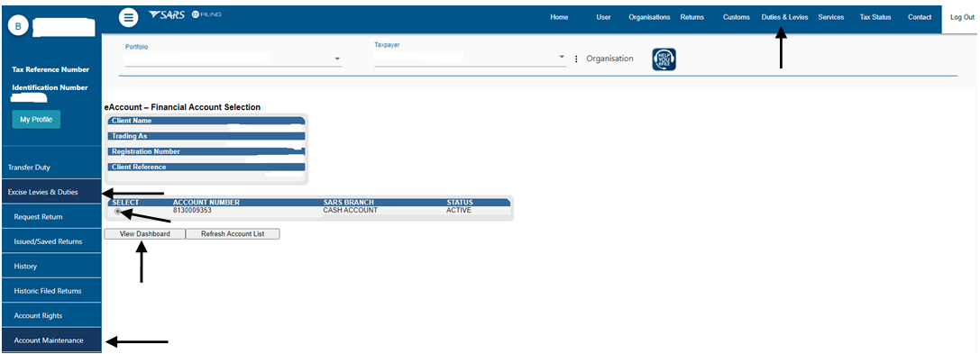This screenshot has width=980, height=354.
Task: Open the Duties & Levies menu
Action: [x=784, y=17]
